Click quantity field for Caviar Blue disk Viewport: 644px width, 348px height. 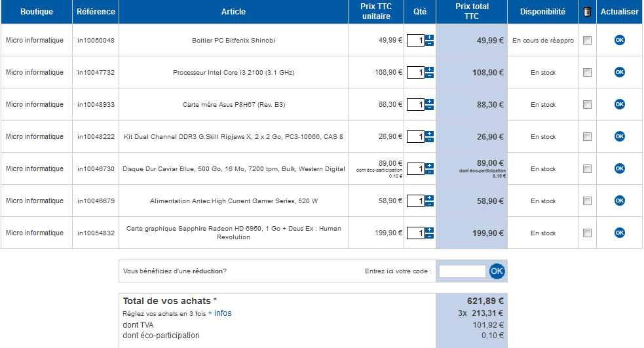point(415,169)
